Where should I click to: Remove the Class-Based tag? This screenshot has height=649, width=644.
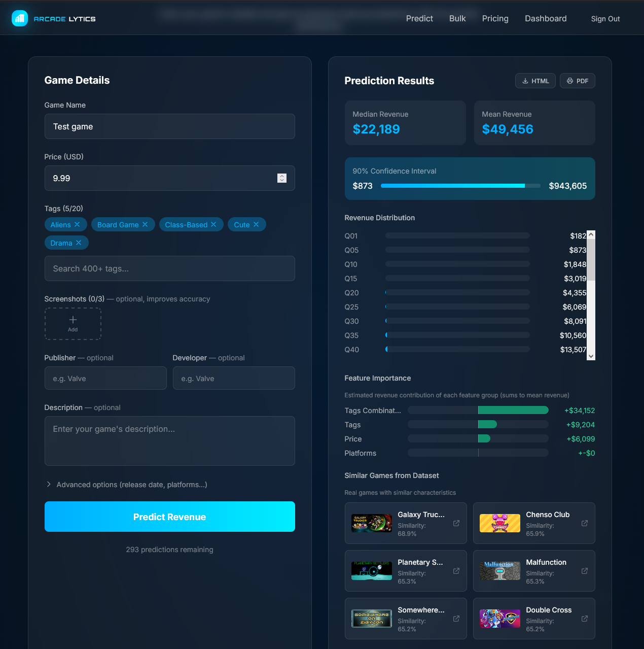click(x=213, y=224)
